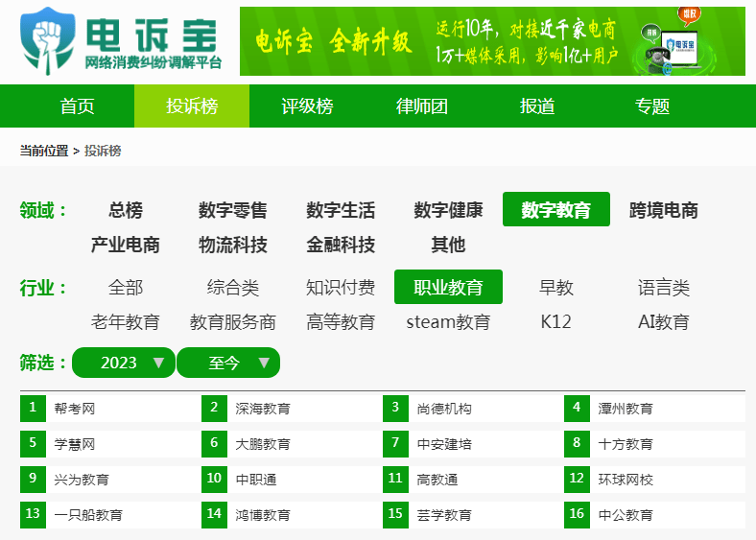Filter by 知识付费 industry
Image resolution: width=756 pixels, height=540 pixels.
point(341,288)
